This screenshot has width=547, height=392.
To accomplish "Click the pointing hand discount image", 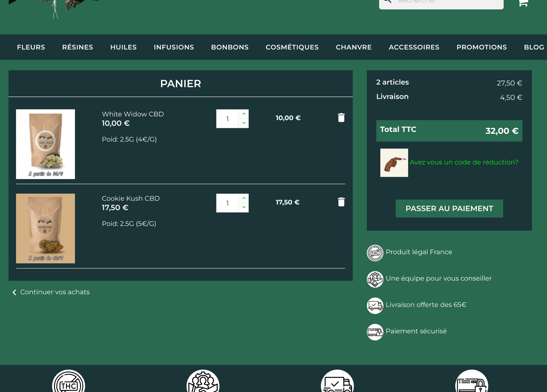I will coord(394,163).
